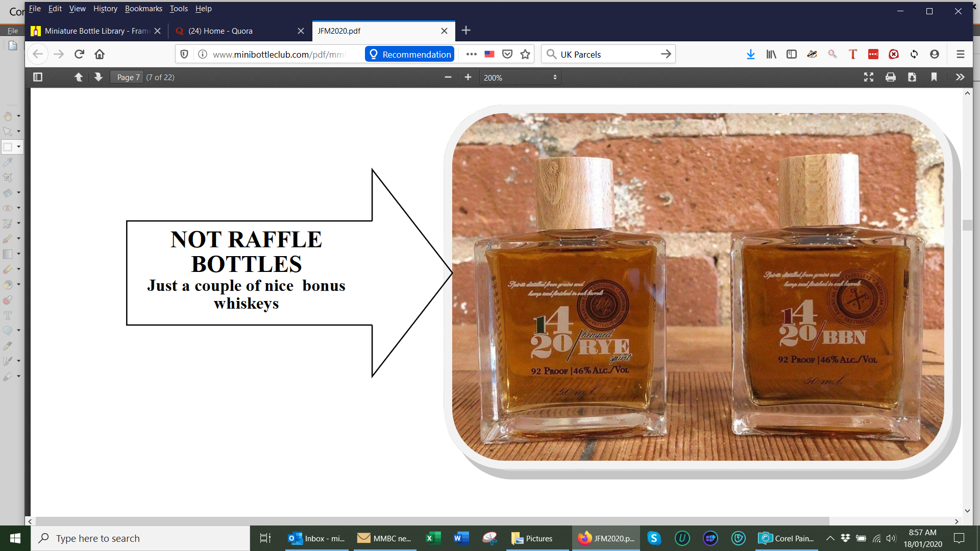Open Firefox hamburger menu
This screenshot has height=551, width=980.
pos(960,54)
